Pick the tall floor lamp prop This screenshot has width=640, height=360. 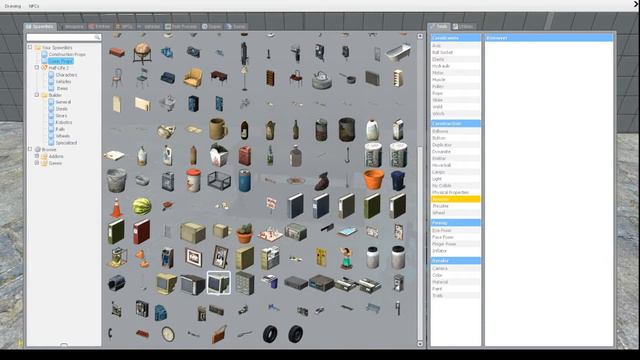(x=244, y=78)
